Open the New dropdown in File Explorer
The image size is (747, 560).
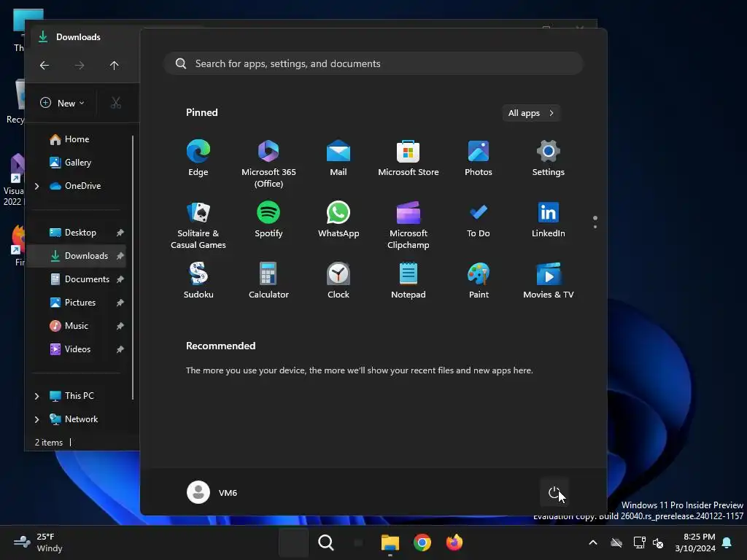tap(63, 103)
